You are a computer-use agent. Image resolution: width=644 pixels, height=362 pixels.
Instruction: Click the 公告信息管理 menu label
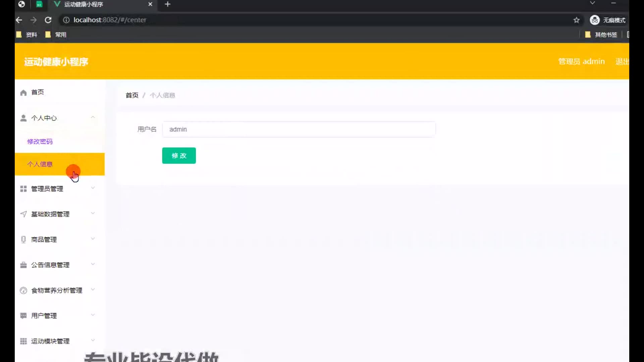pos(50,265)
